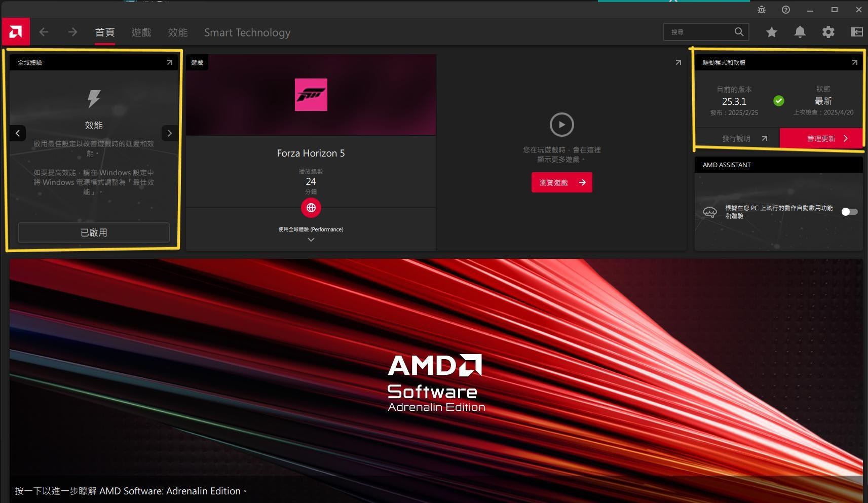Screen dimensions: 868x503
Task: Open the Forza Horizon 5 game thumbnail
Action: pyautogui.click(x=311, y=95)
